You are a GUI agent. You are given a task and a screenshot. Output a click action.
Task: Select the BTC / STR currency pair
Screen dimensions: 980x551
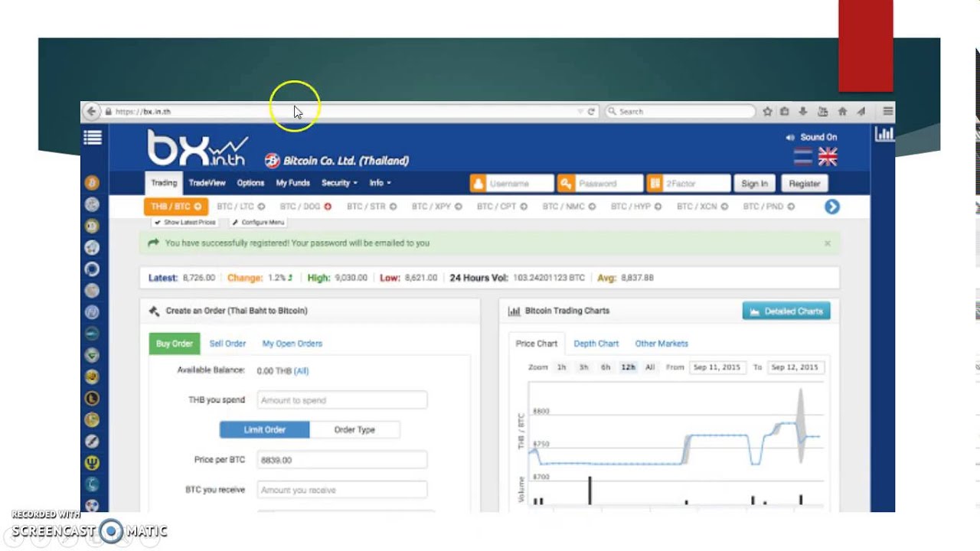[371, 207]
